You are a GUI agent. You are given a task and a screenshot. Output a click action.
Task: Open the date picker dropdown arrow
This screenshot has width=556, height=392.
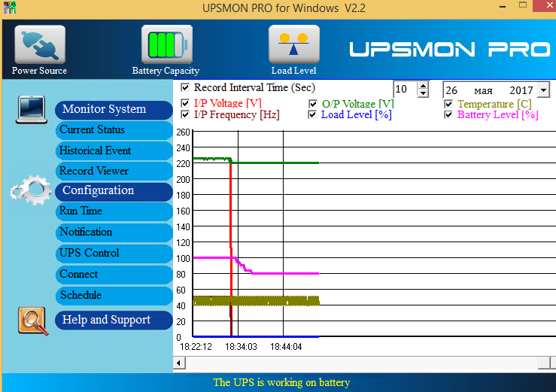pyautogui.click(x=543, y=90)
